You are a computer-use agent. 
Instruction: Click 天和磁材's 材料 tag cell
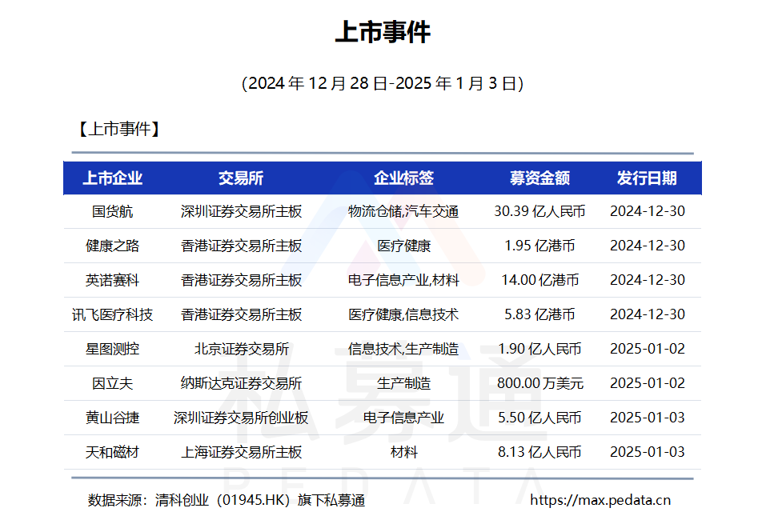403,453
